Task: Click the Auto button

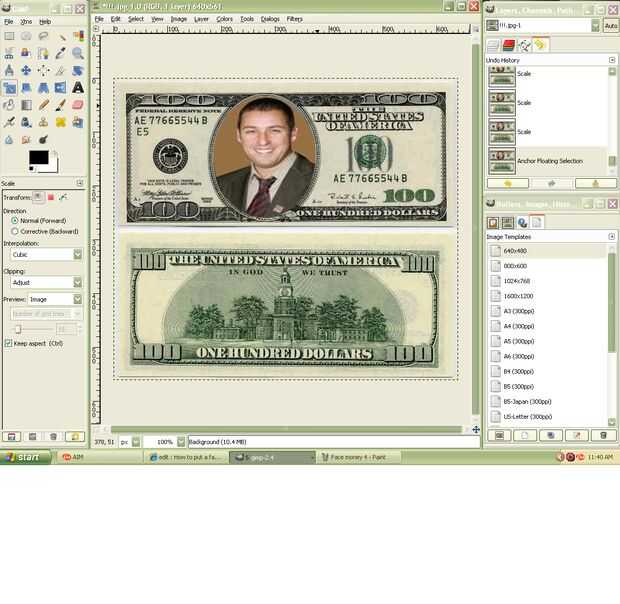Action: point(611,26)
